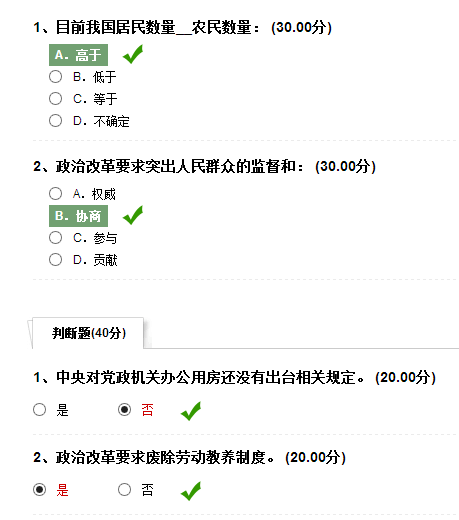The height and width of the screenshot is (520, 459).
Task: Click the checkmark for the 劳动教养 true/false question
Action: [x=191, y=491]
